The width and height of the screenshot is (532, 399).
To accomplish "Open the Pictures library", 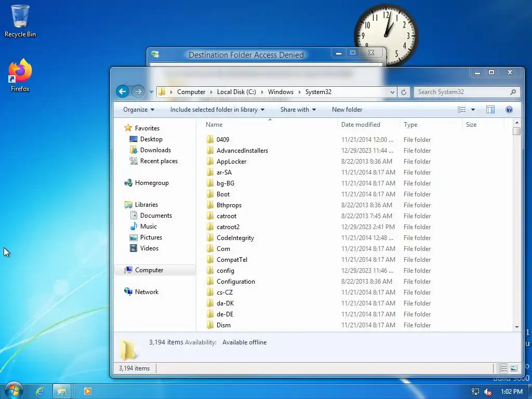I will coord(146,237).
